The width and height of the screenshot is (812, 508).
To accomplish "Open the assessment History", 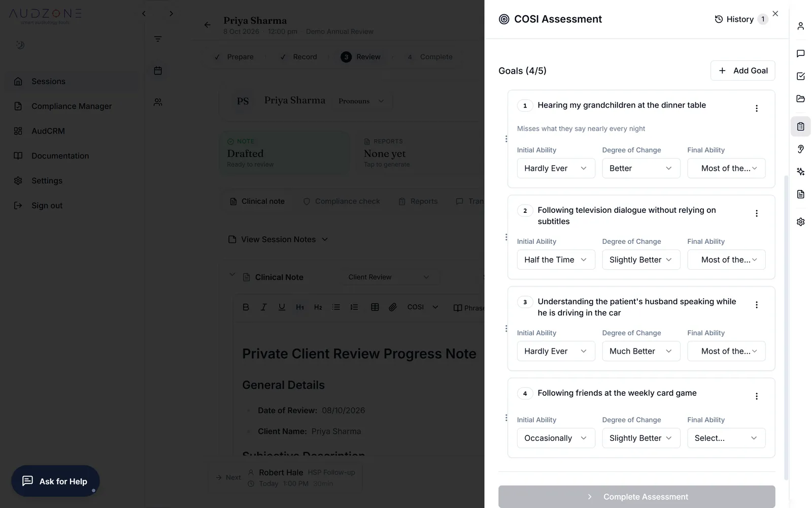I will click(x=740, y=19).
